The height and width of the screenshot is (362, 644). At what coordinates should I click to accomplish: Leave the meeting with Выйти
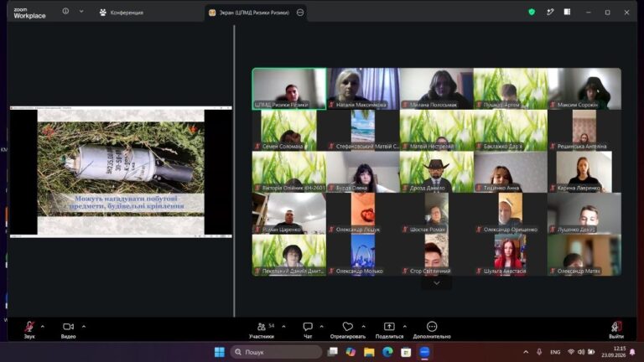click(x=616, y=329)
